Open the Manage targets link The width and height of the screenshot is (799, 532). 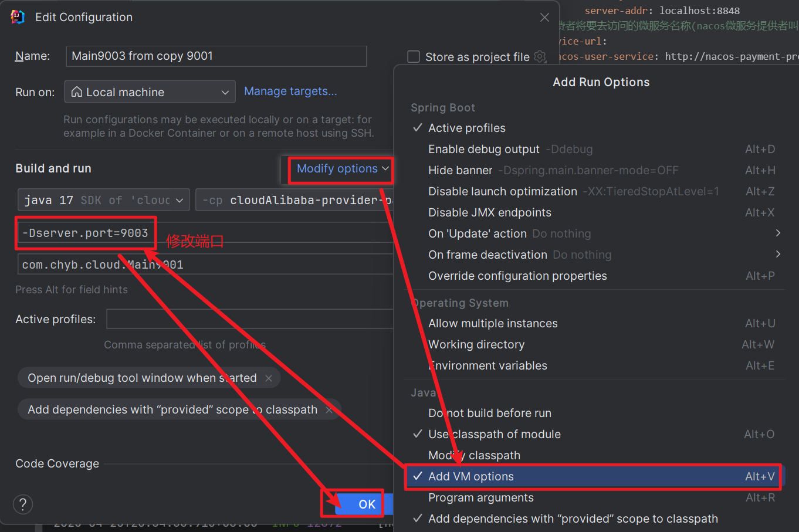click(290, 92)
